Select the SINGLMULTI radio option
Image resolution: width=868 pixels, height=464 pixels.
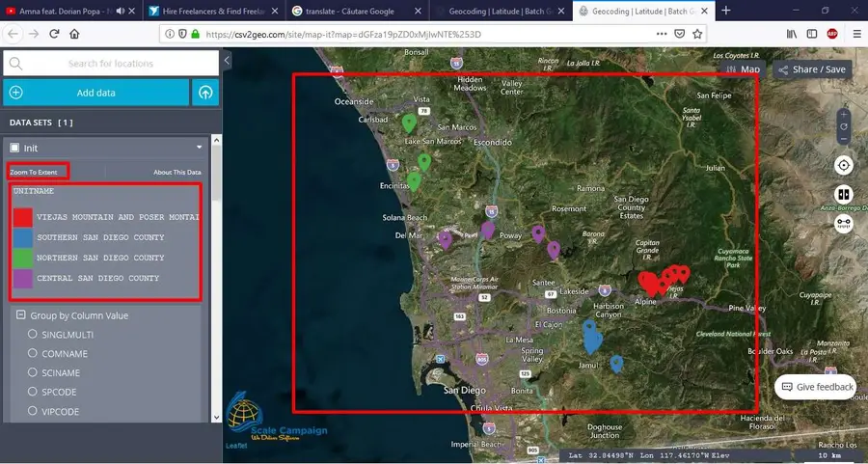(33, 334)
